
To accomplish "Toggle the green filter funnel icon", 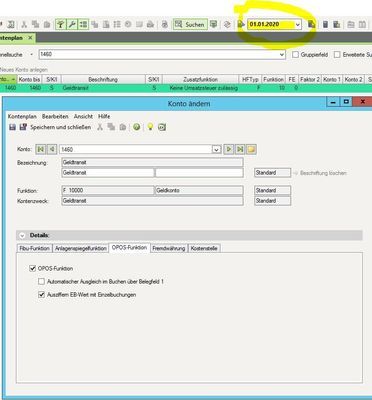I will point(61,24).
